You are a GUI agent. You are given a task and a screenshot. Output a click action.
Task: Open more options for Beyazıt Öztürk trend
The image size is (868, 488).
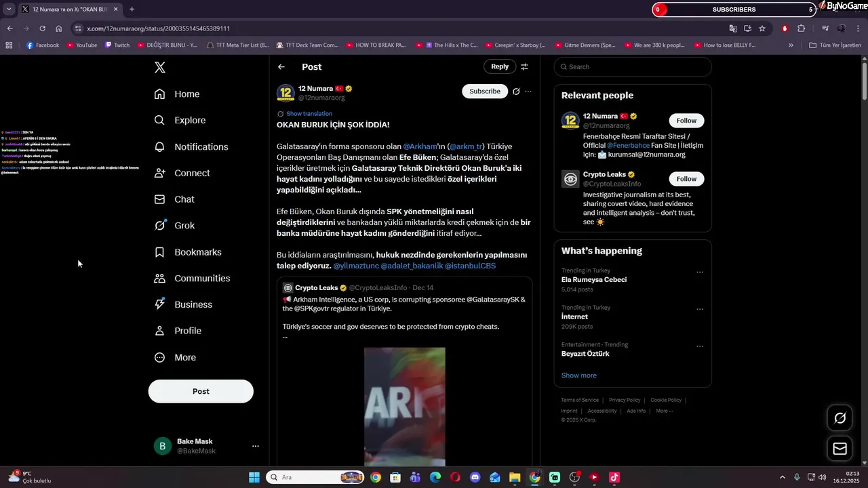[700, 346]
